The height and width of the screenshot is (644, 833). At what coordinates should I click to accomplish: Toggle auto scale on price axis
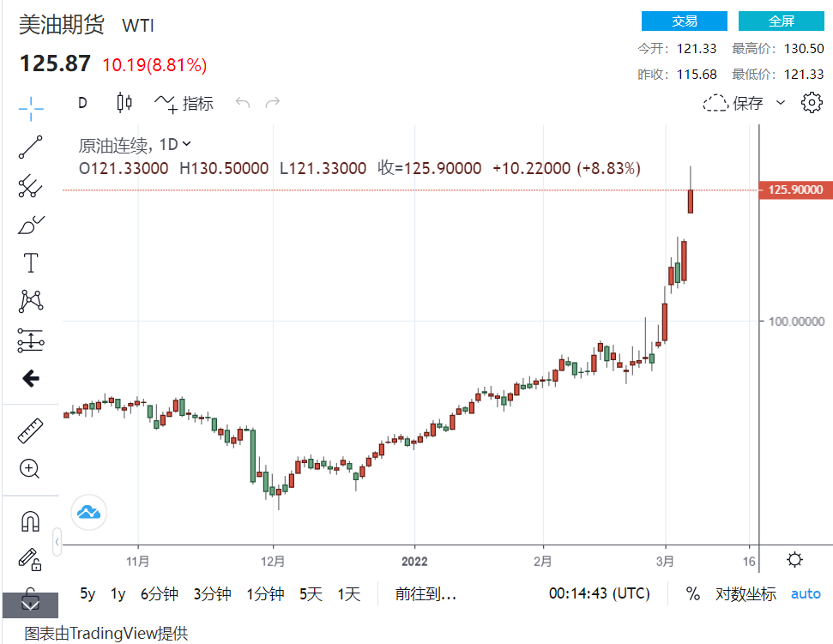coord(806,593)
